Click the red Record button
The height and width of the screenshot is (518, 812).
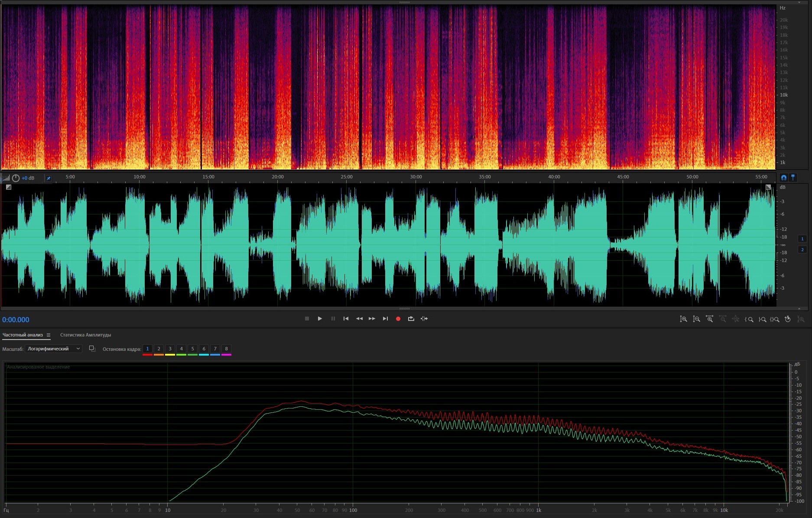[x=398, y=319]
